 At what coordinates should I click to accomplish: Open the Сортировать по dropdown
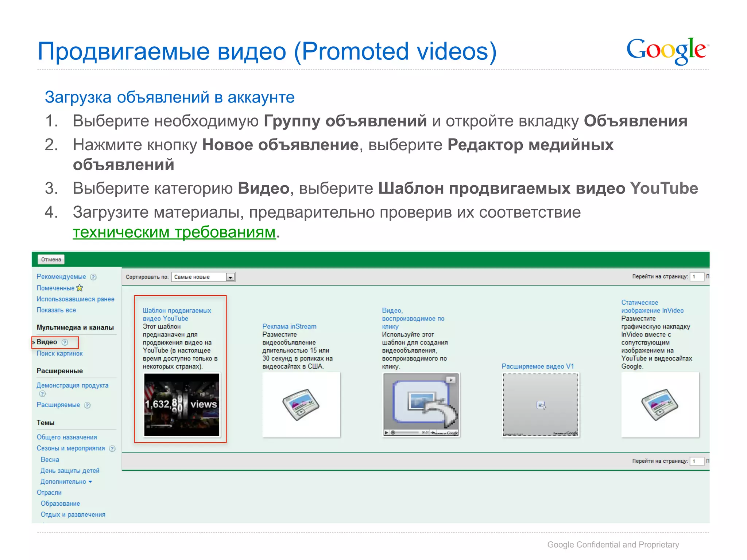[x=204, y=277]
